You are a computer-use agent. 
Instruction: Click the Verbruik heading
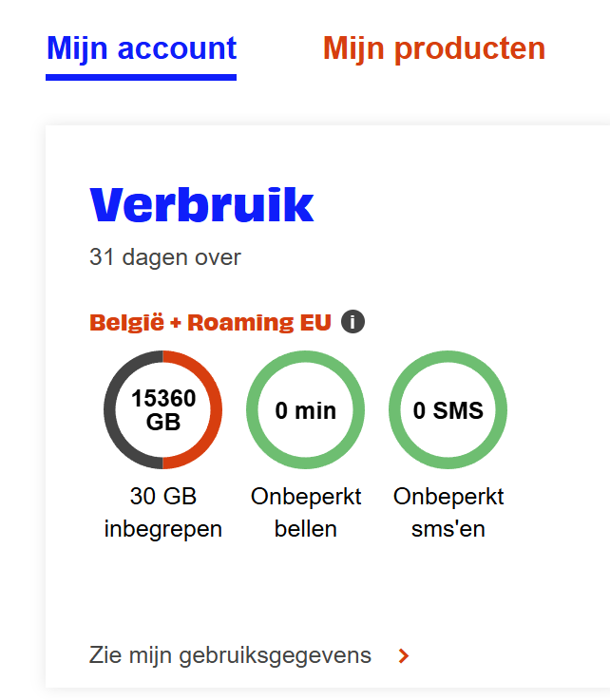(x=201, y=205)
